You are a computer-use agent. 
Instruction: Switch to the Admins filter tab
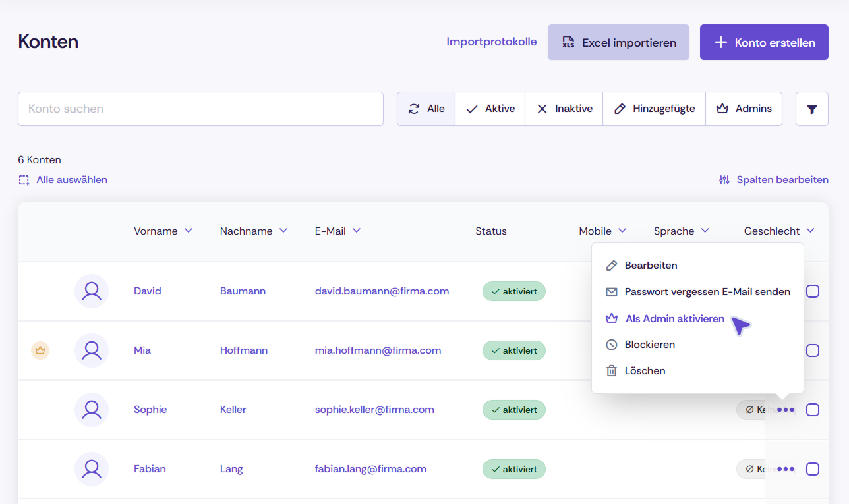click(x=744, y=109)
